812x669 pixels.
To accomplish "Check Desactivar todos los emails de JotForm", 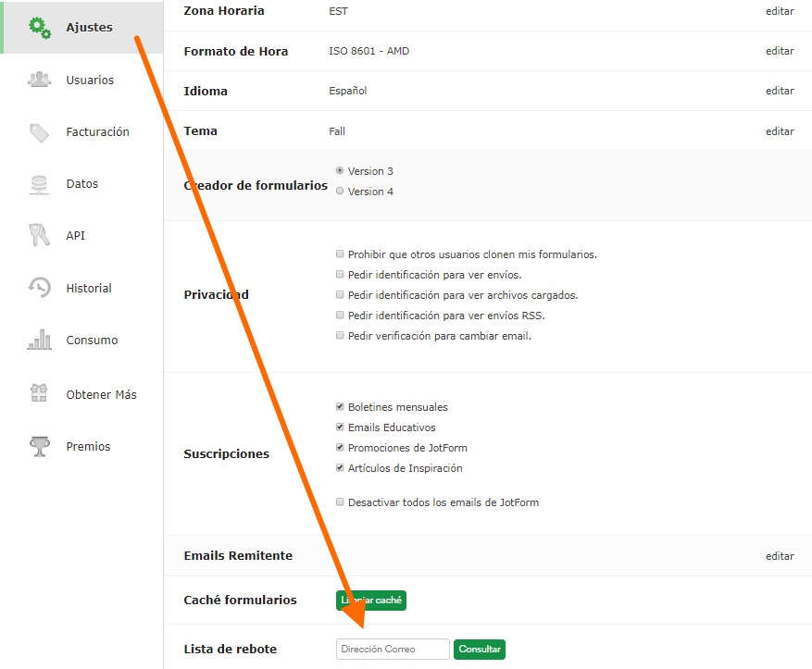I will [340, 502].
